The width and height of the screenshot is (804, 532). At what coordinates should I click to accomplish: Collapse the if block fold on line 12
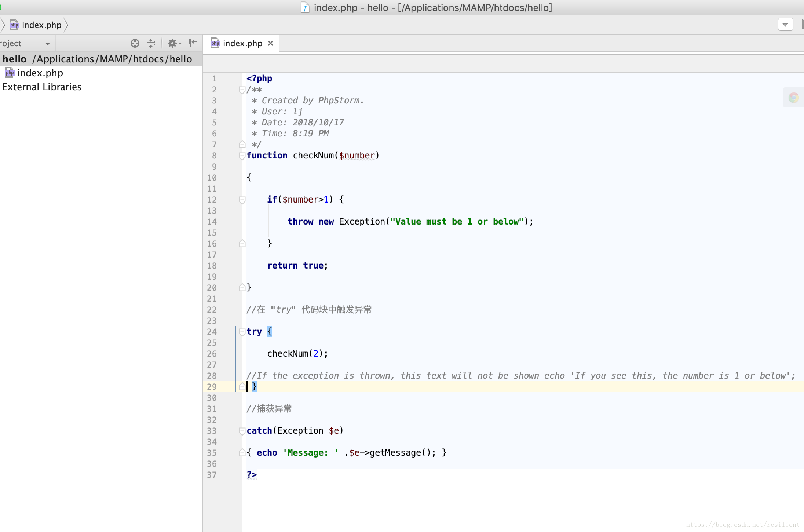point(242,200)
